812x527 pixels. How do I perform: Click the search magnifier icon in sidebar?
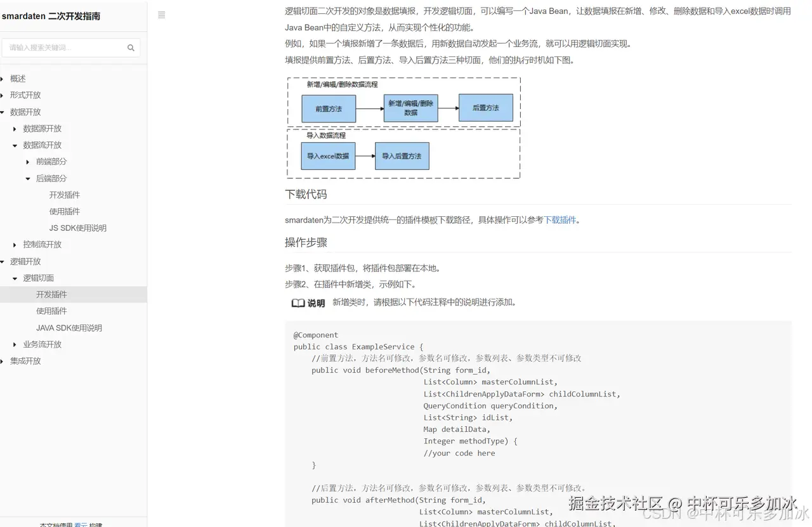click(131, 48)
